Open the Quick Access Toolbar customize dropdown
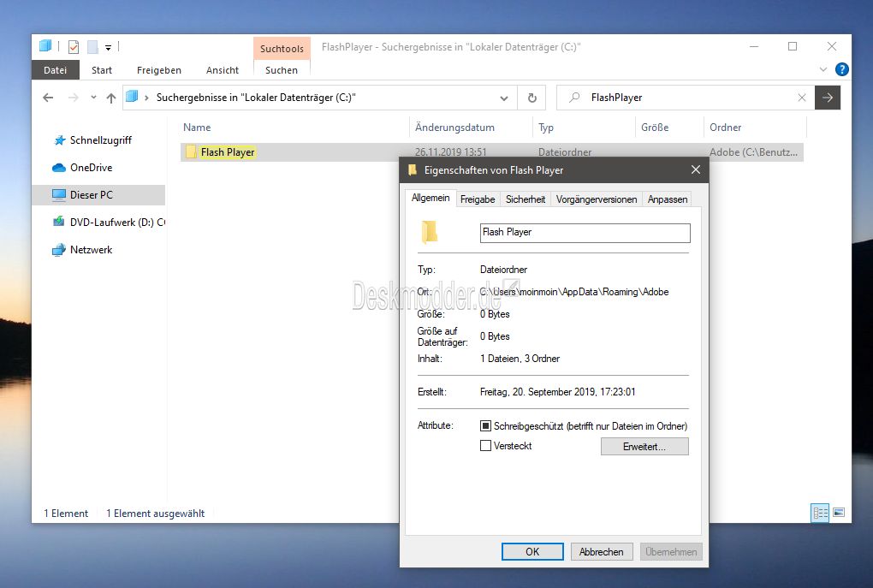The height and width of the screenshot is (588, 873). click(109, 47)
